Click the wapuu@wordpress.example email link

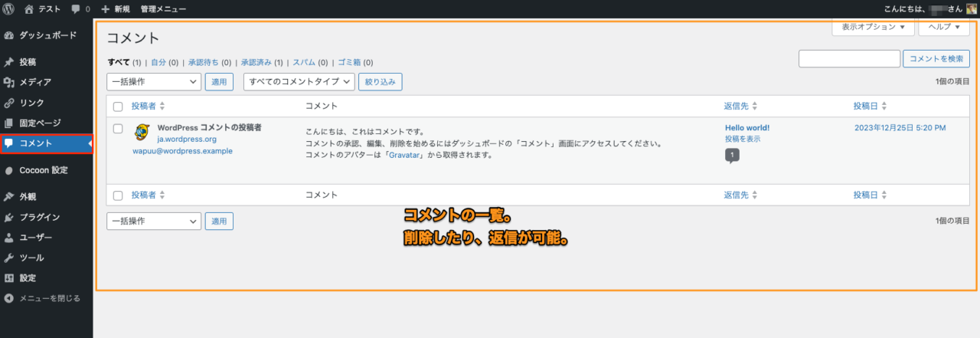click(182, 151)
